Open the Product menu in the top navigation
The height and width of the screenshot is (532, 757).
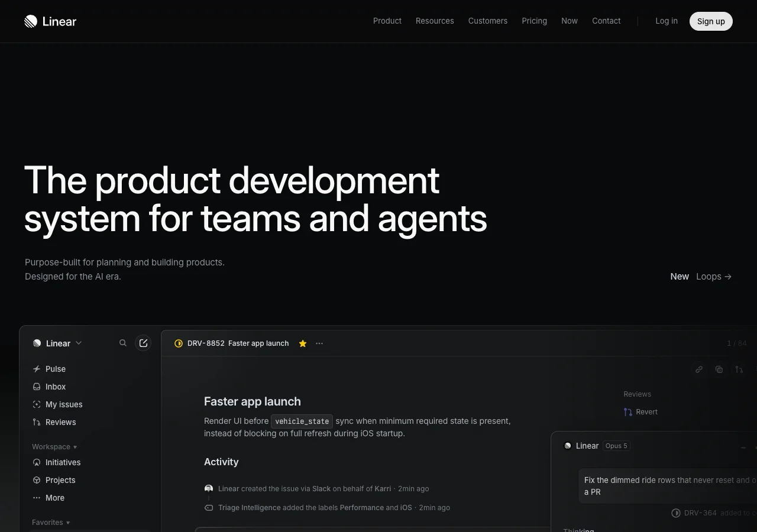(387, 21)
